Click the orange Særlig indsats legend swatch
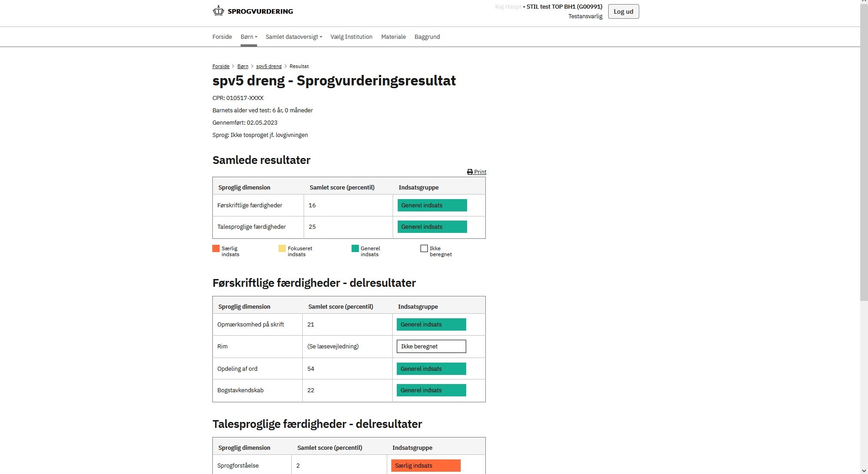 point(216,248)
